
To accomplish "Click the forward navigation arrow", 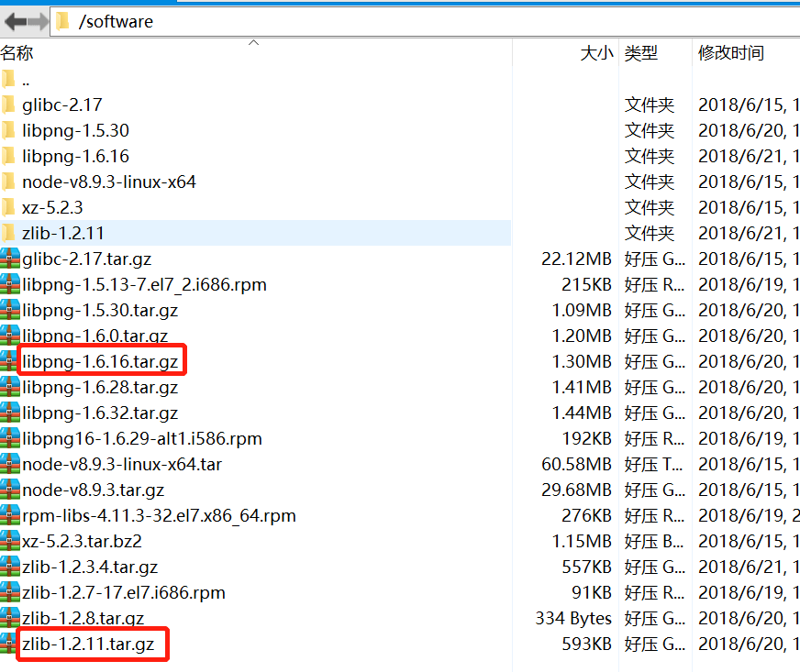I will [38, 22].
